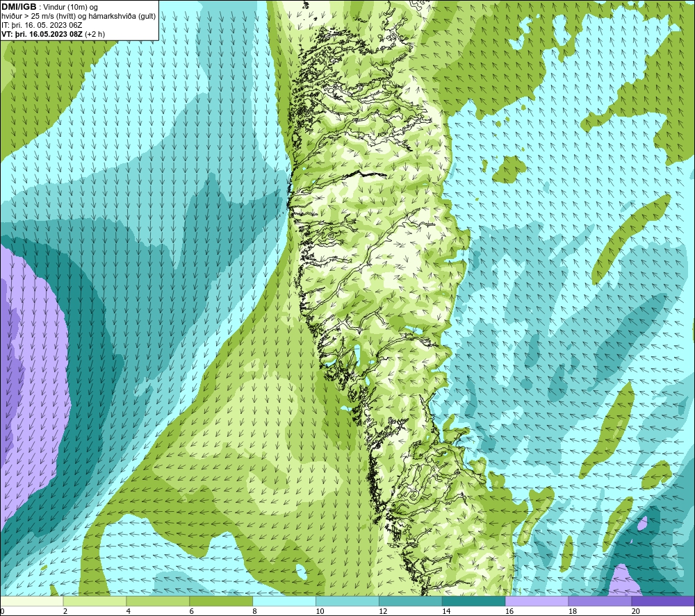The width and height of the screenshot is (695, 616).
Task: Click the scale label '8'
Action: coord(255,611)
